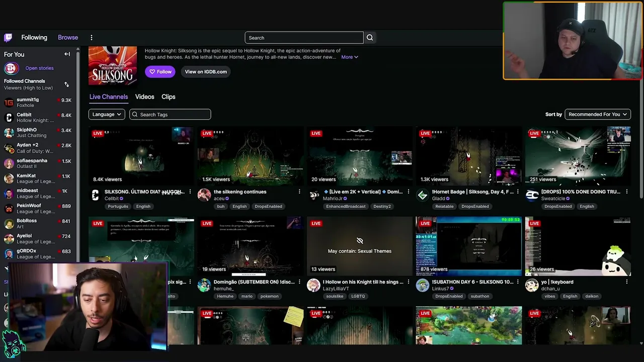Click LGBTQ tag under LazyLilliaVT
Image resolution: width=644 pixels, height=362 pixels.
(358, 297)
